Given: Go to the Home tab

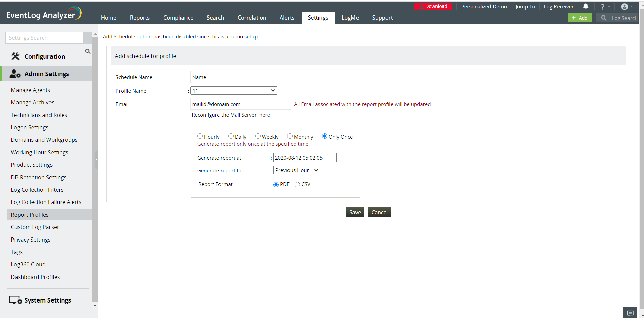Looking at the screenshot, I should click(109, 18).
